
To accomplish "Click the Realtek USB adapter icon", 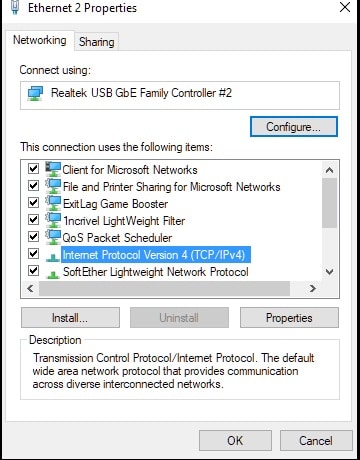I will (x=36, y=94).
